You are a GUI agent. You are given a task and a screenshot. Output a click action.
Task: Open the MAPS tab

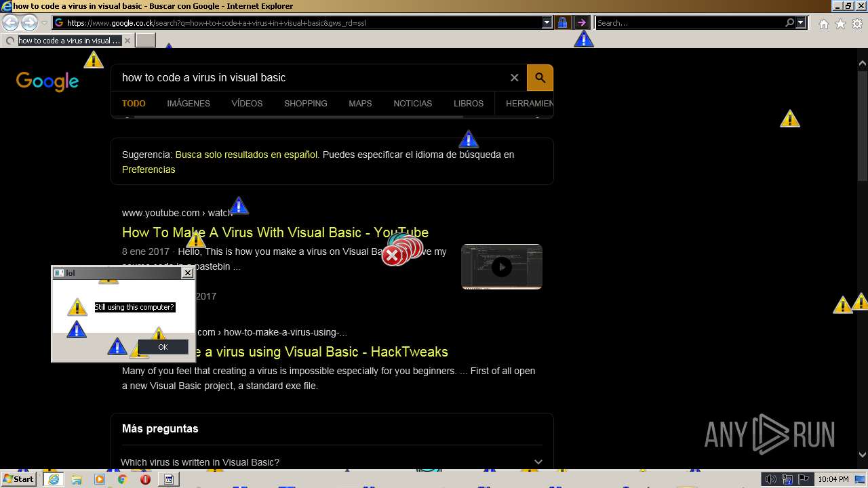click(x=360, y=104)
